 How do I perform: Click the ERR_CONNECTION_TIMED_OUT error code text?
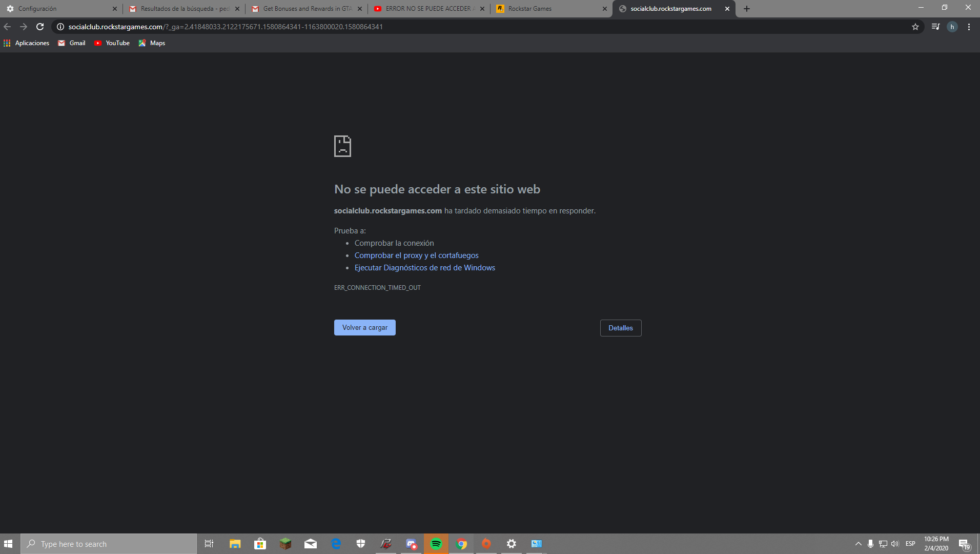pos(377,288)
